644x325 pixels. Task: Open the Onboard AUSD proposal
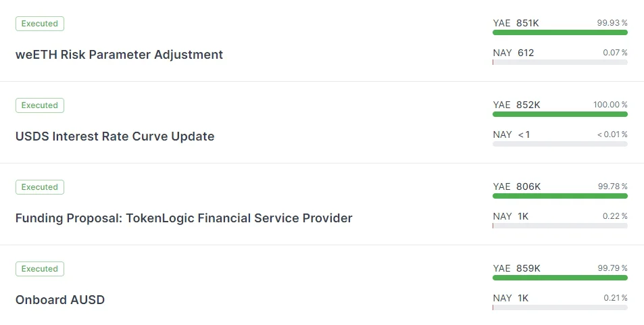pos(60,300)
